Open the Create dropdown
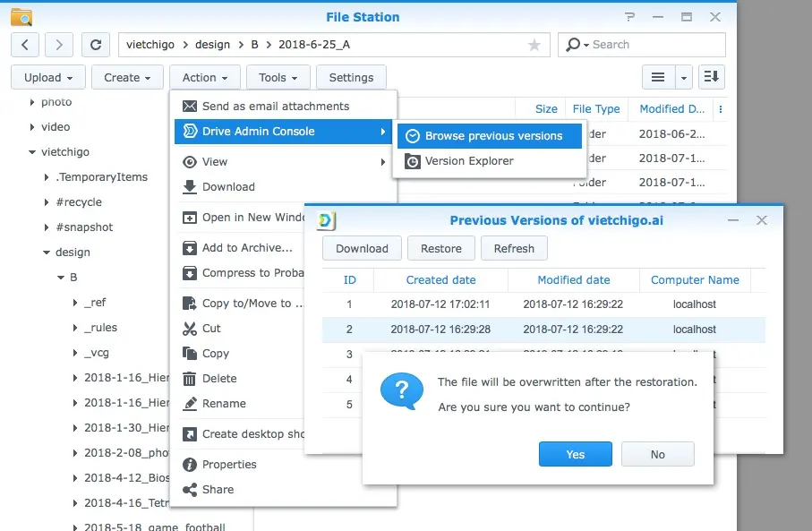 point(127,77)
